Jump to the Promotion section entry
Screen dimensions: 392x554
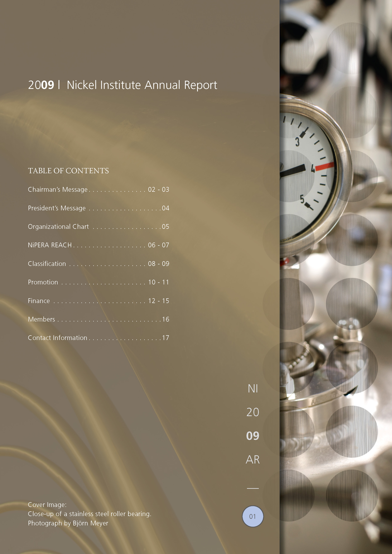pos(43,282)
